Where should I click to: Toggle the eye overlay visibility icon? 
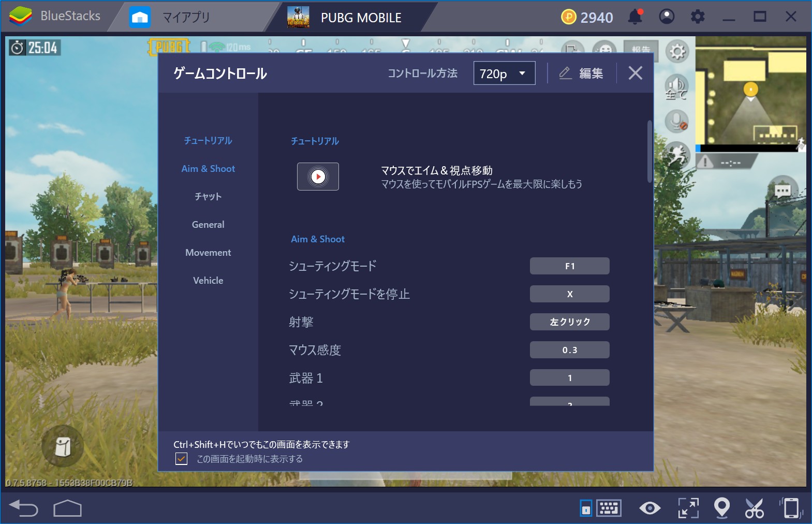pos(649,508)
